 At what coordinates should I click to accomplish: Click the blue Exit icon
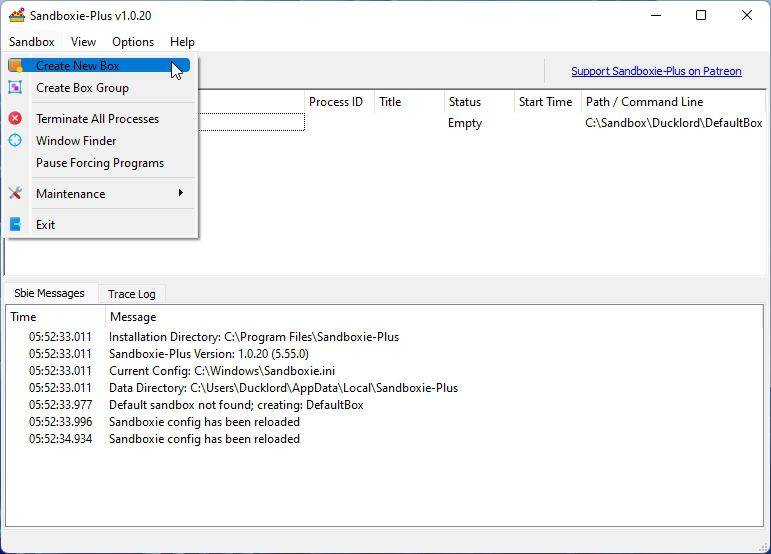(x=15, y=225)
